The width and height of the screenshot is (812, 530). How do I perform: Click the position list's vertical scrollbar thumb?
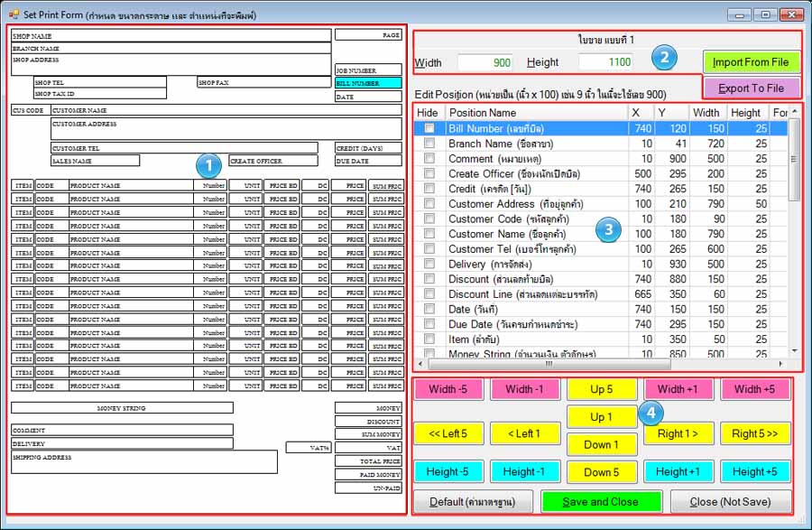click(x=794, y=160)
